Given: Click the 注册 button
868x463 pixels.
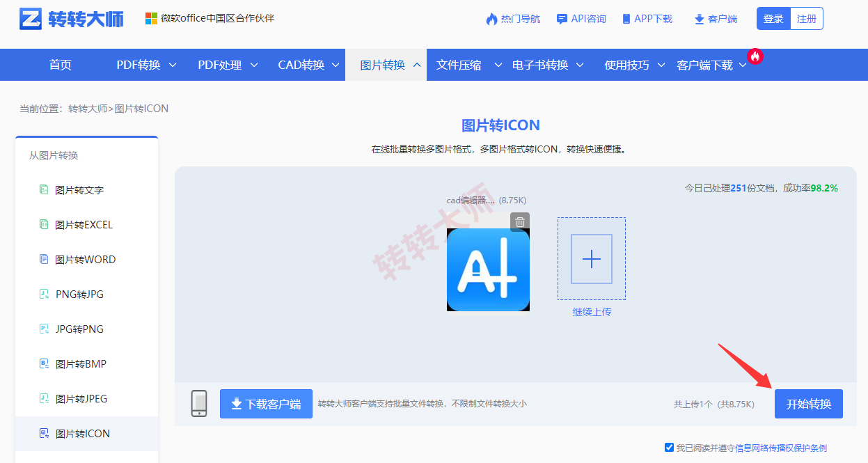Looking at the screenshot, I should [x=807, y=19].
